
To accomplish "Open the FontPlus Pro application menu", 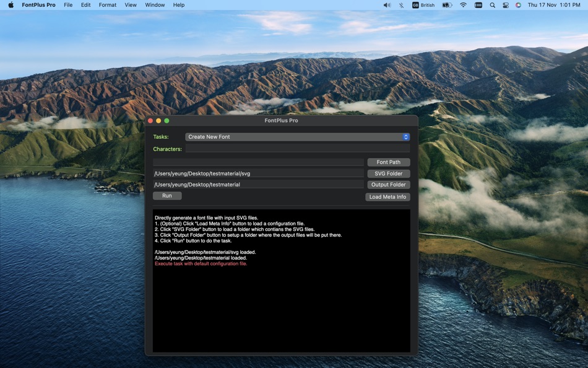I will 38,5.
